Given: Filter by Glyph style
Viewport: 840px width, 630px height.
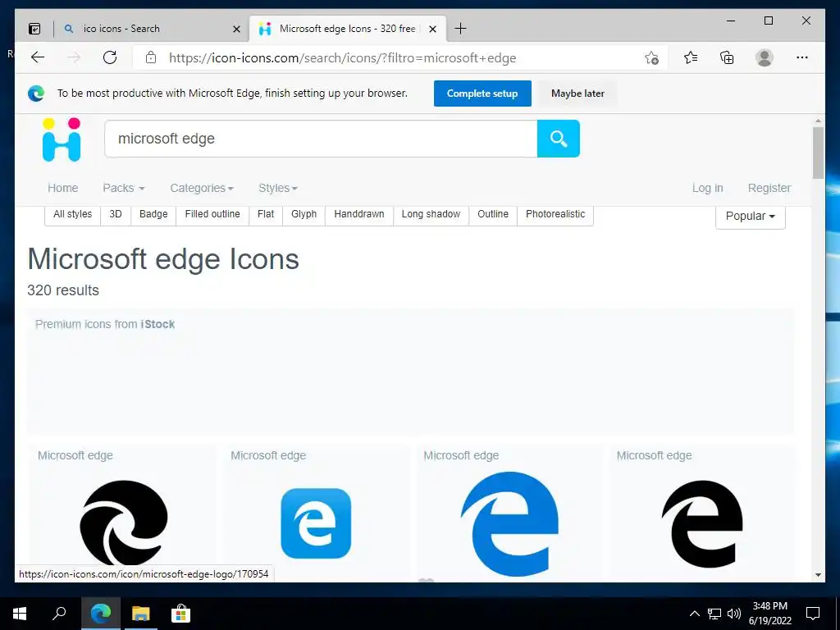Looking at the screenshot, I should [304, 214].
